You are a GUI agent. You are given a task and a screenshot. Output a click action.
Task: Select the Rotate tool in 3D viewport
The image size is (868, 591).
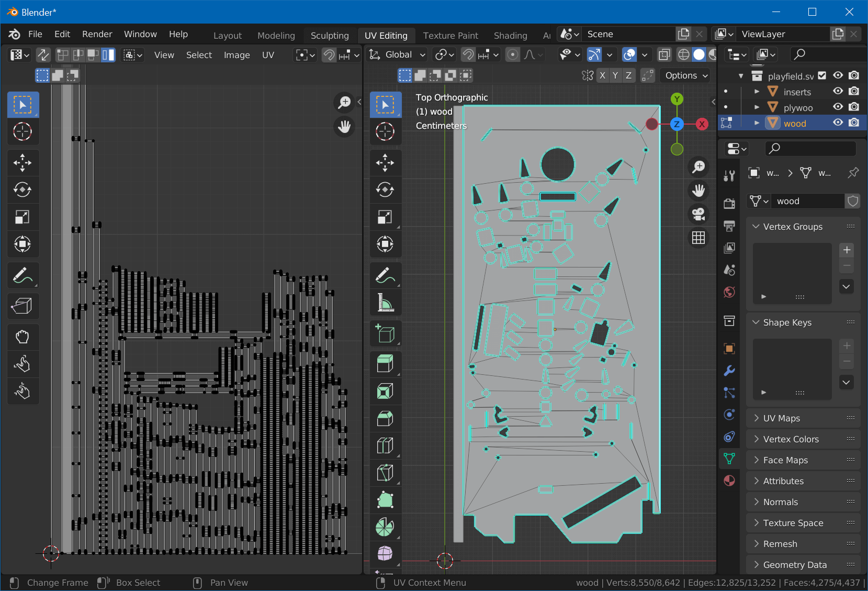tap(386, 189)
